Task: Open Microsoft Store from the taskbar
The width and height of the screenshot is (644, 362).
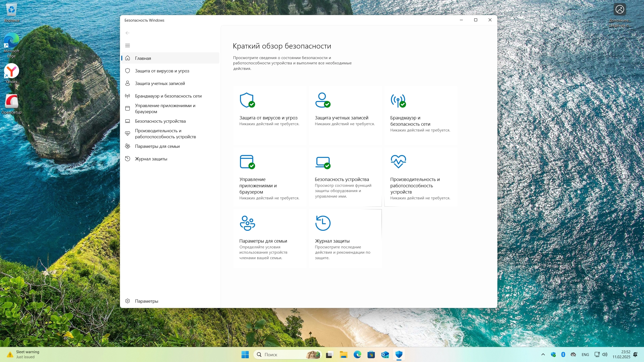Action: [x=371, y=354]
